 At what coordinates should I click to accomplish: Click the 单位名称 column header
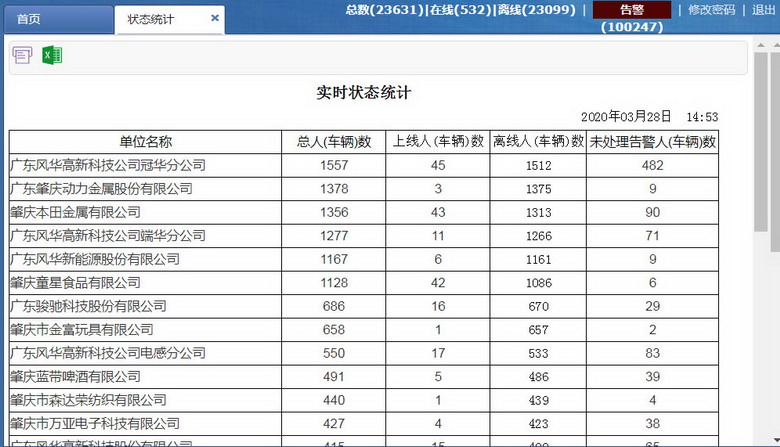point(145,142)
